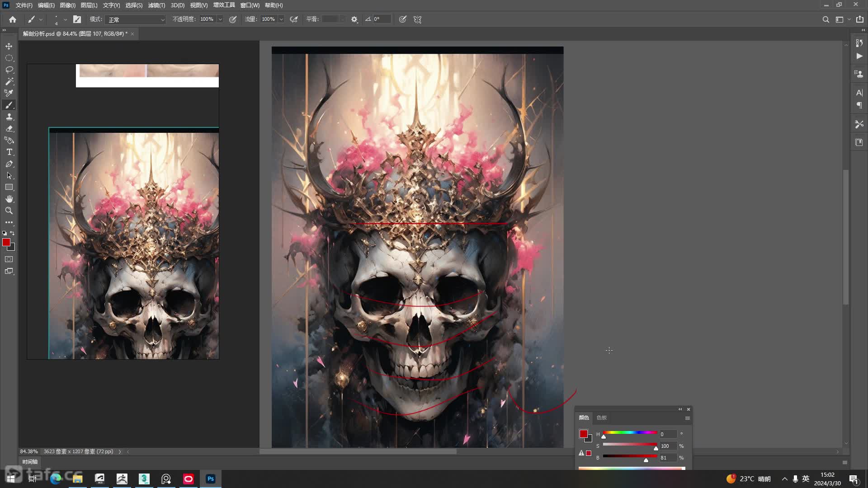Image resolution: width=868 pixels, height=488 pixels.
Task: Click the Share export icon
Action: [x=860, y=19]
